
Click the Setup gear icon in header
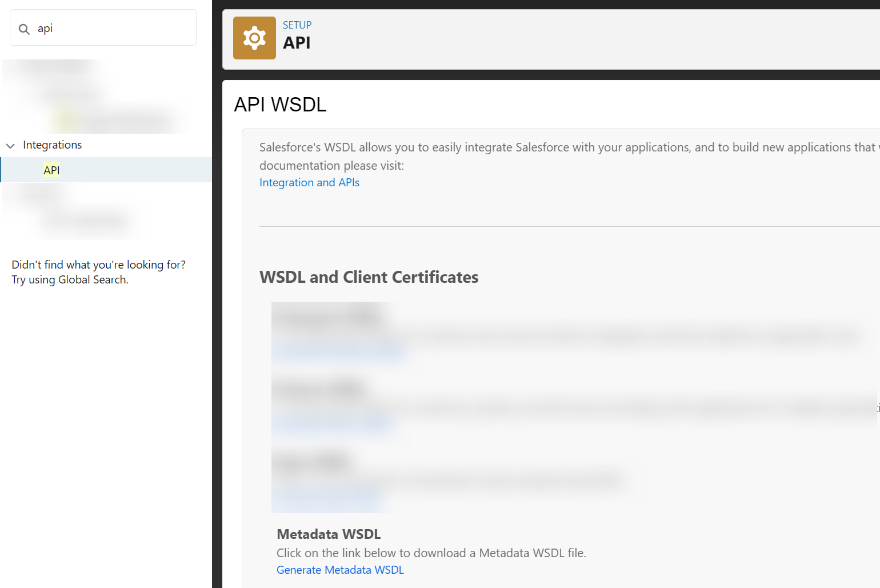pos(254,38)
